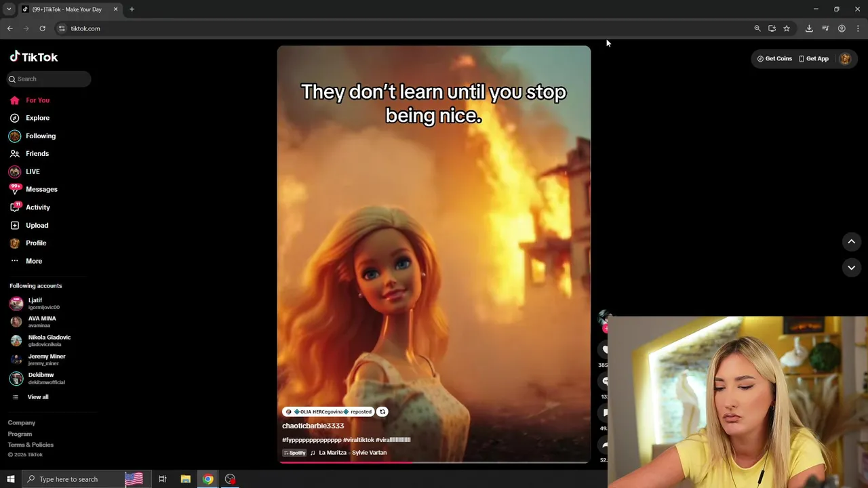Open the LIVE section
Screen dimensions: 868x488
33,171
